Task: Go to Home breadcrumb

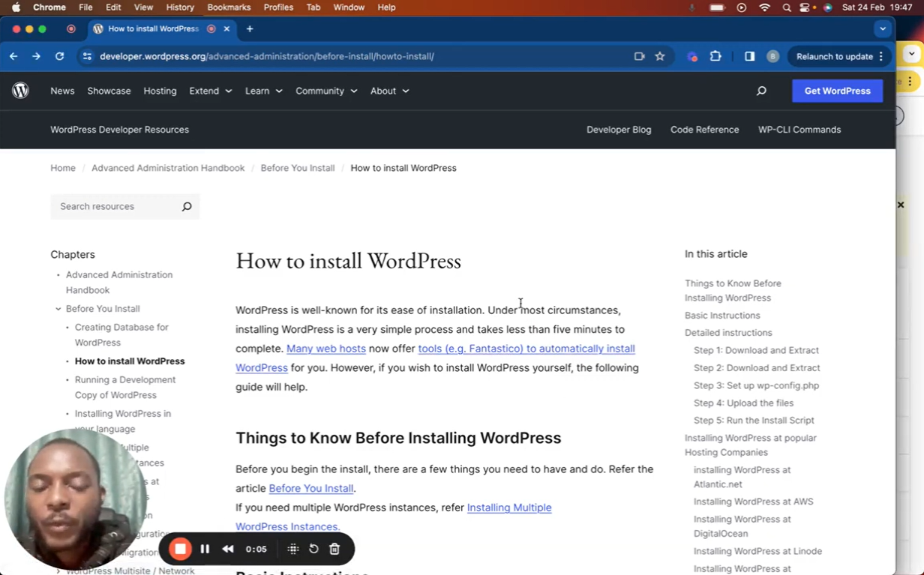Action: point(63,168)
